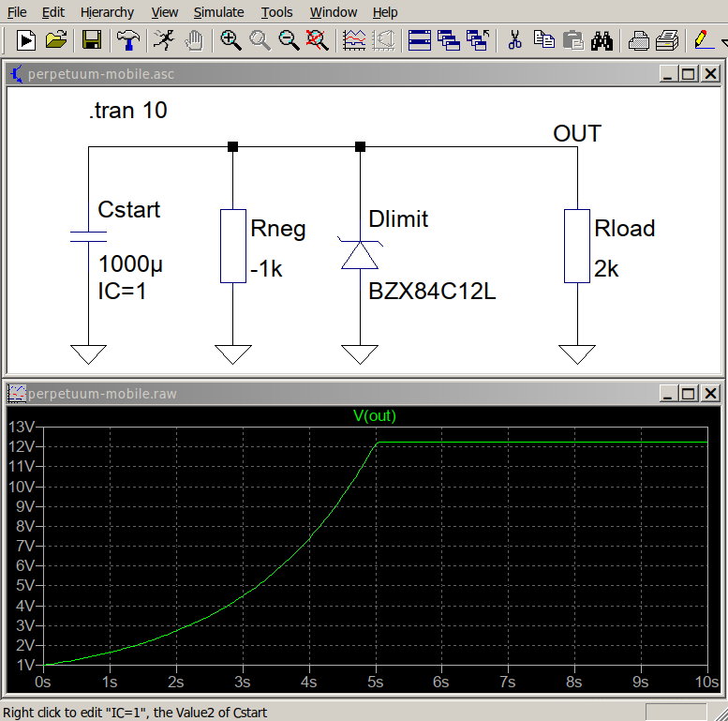Click the Halt hand icon
728x721 pixels.
(x=194, y=40)
